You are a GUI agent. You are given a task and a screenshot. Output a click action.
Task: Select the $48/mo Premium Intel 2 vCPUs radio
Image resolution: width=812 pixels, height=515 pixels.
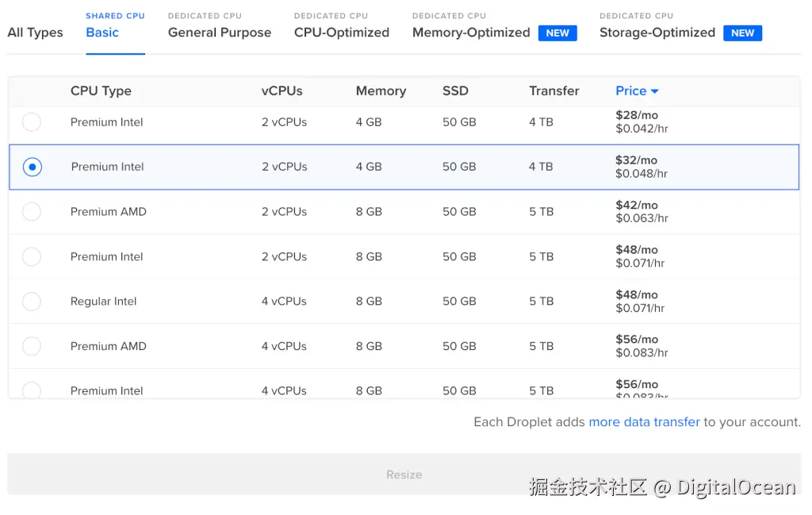(31, 256)
